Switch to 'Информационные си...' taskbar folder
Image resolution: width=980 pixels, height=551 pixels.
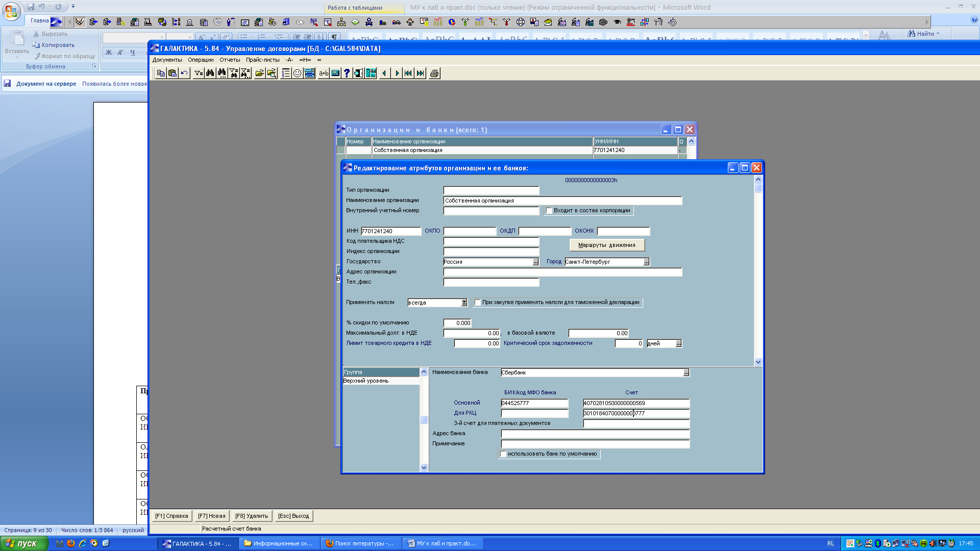[279, 543]
